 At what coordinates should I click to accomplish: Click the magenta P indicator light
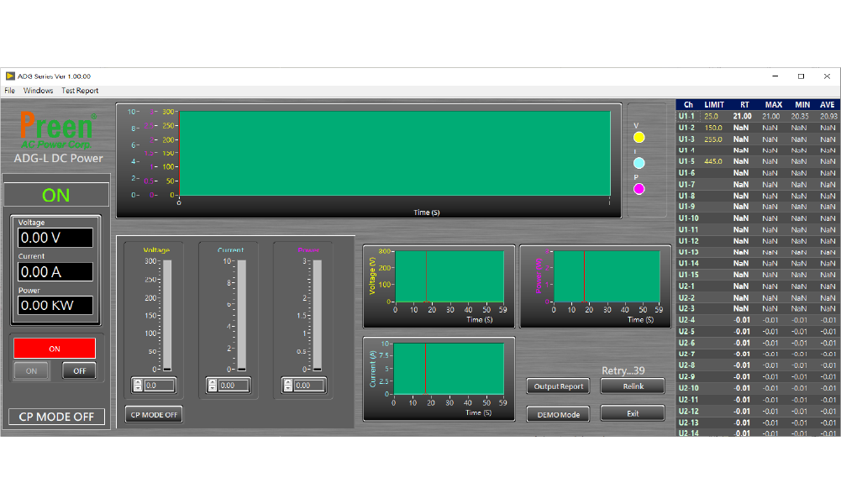point(639,189)
